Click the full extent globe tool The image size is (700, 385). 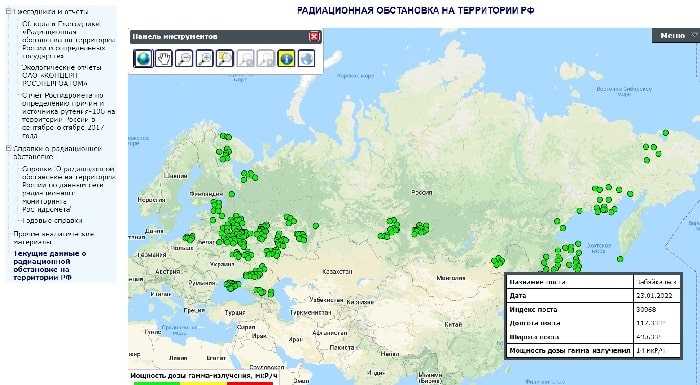(x=143, y=59)
